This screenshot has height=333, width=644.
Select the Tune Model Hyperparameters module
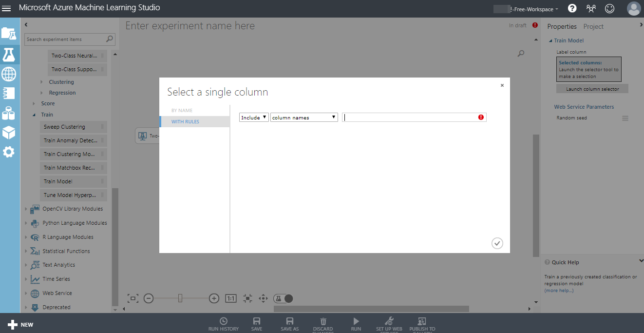click(x=74, y=195)
